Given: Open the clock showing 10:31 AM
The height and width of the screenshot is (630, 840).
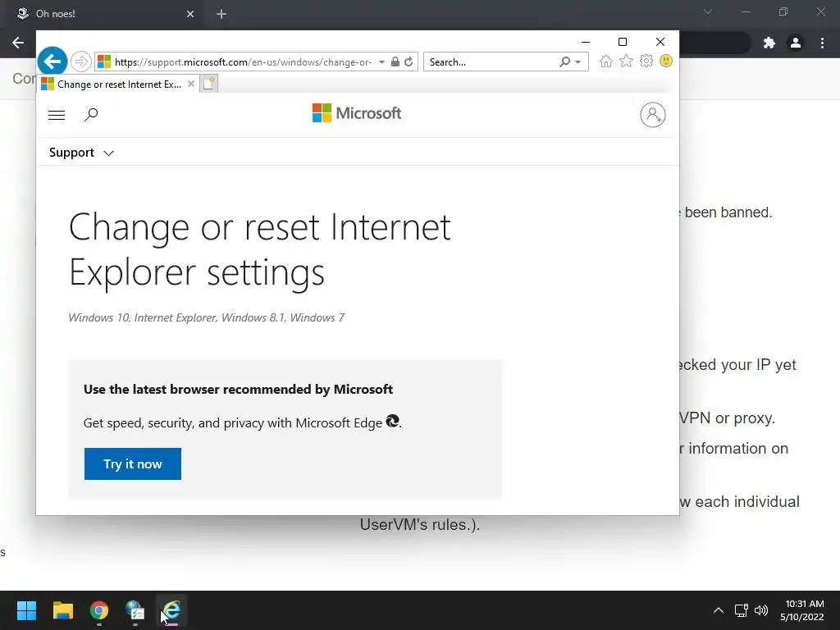Looking at the screenshot, I should click(802, 610).
